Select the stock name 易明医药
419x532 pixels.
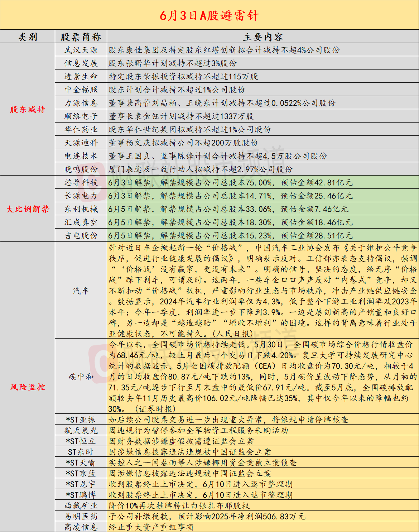point(81,517)
